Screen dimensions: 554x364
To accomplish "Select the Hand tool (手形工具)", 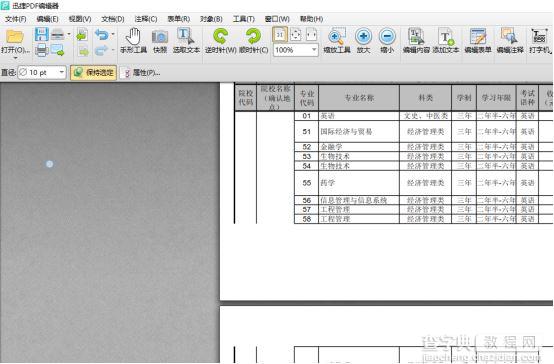I will click(x=133, y=41).
